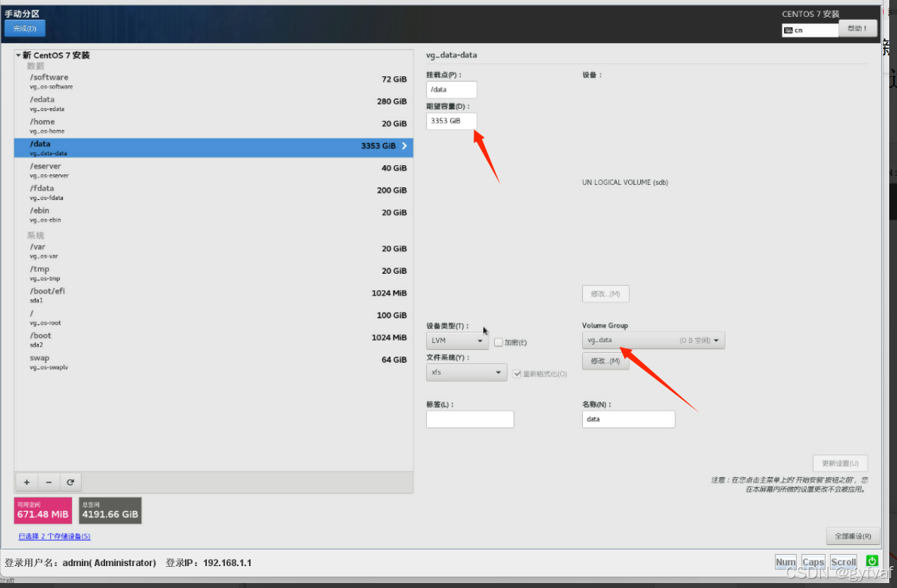Click the UN LOGICAL VOLUME (sdb) device text

[x=625, y=182]
